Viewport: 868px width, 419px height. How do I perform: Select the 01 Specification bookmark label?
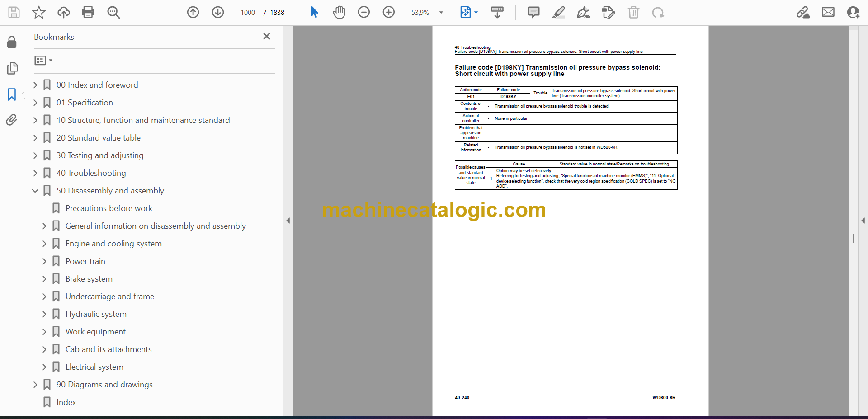85,103
